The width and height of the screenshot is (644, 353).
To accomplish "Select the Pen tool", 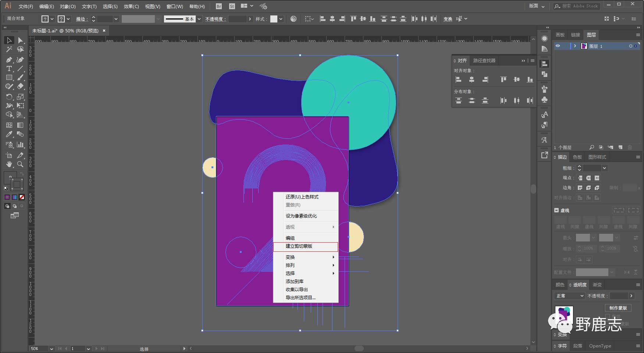I will [x=9, y=60].
